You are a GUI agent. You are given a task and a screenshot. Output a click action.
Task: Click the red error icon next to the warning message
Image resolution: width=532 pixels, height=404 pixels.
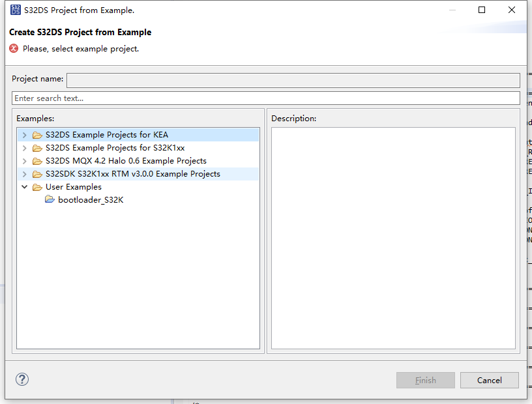coord(13,48)
